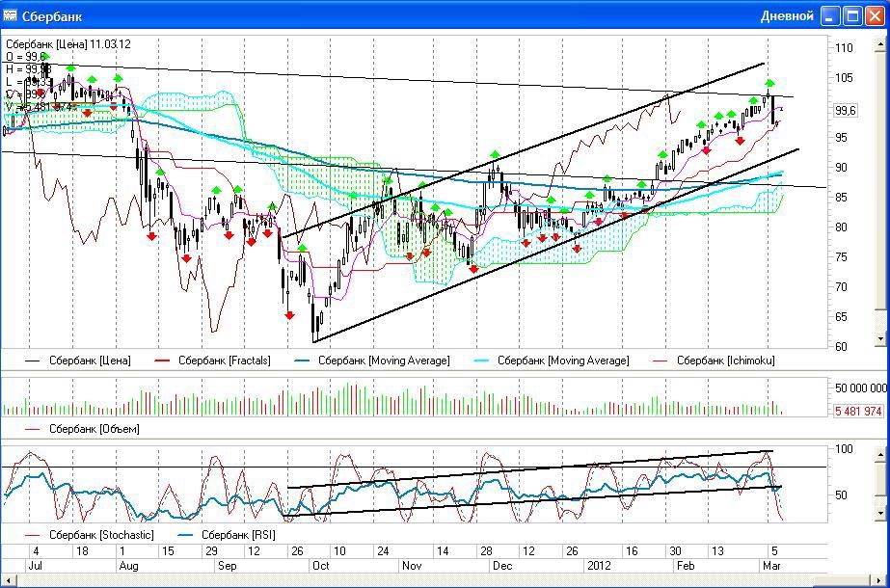Click the down arrow of the oscillator panel scrollbar

click(881, 514)
